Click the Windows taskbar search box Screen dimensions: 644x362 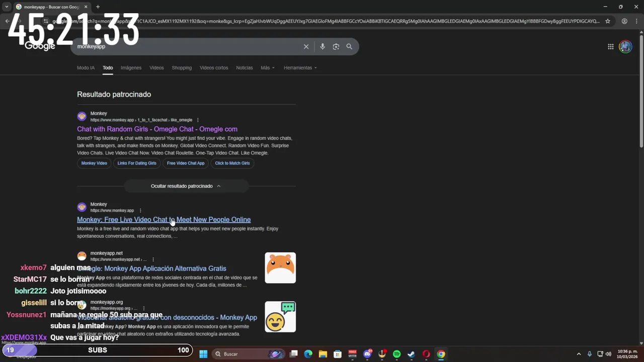pos(248,354)
